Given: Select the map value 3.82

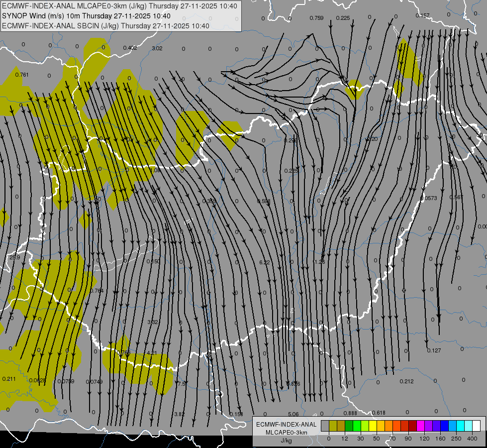Looking at the screenshot, I should click(x=179, y=414).
